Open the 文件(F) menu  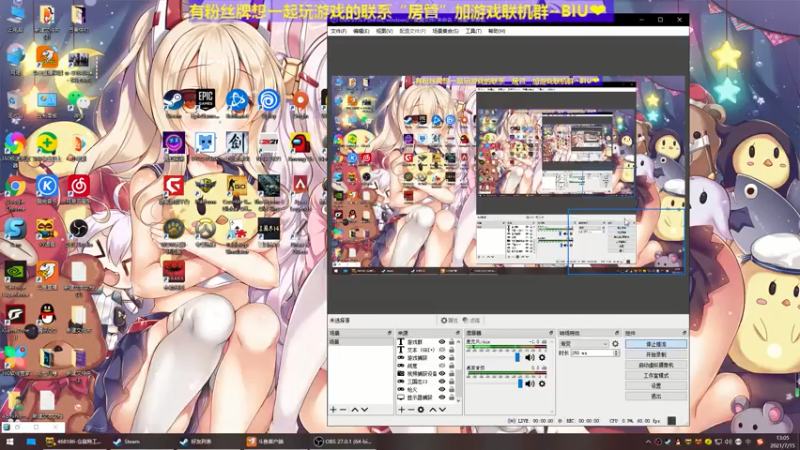pos(338,31)
